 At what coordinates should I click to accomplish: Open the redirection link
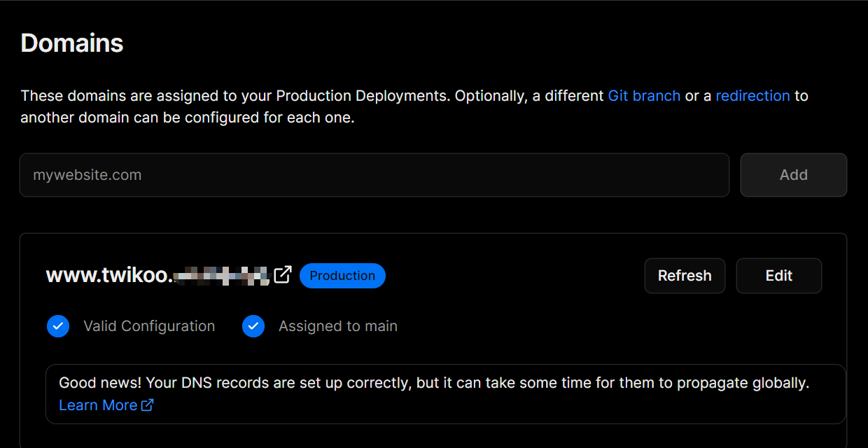752,96
